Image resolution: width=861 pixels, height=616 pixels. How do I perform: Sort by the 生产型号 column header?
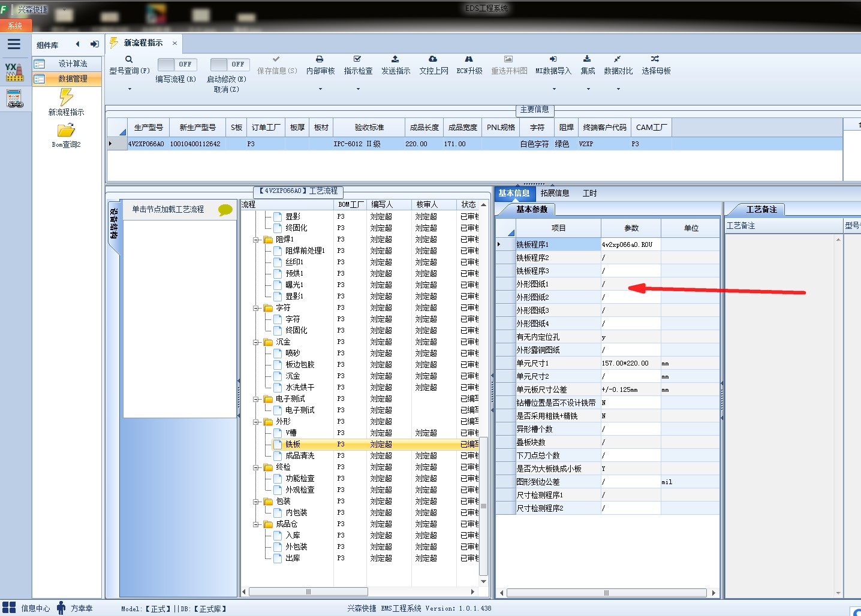[x=148, y=128]
